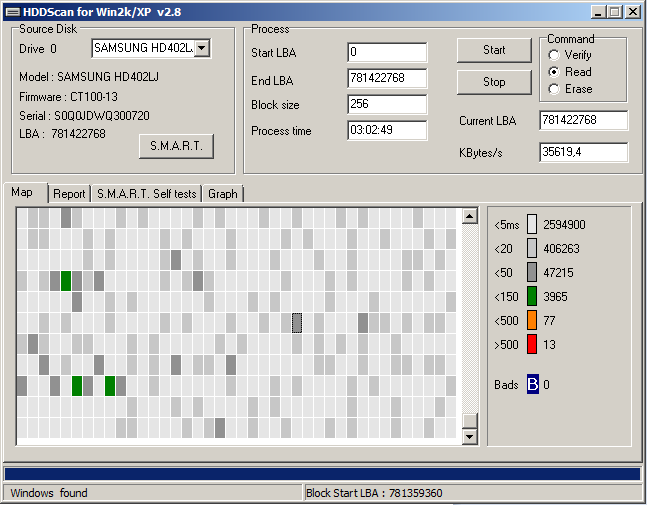647x505 pixels.
Task: Click the selected dotted-outline map block
Action: (x=297, y=323)
